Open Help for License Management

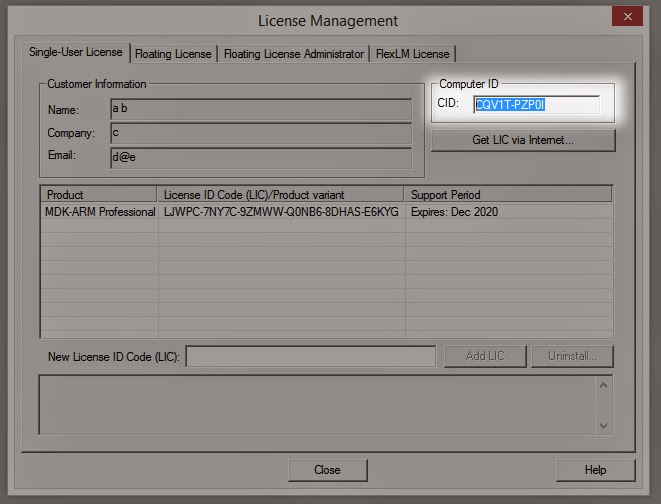(595, 470)
